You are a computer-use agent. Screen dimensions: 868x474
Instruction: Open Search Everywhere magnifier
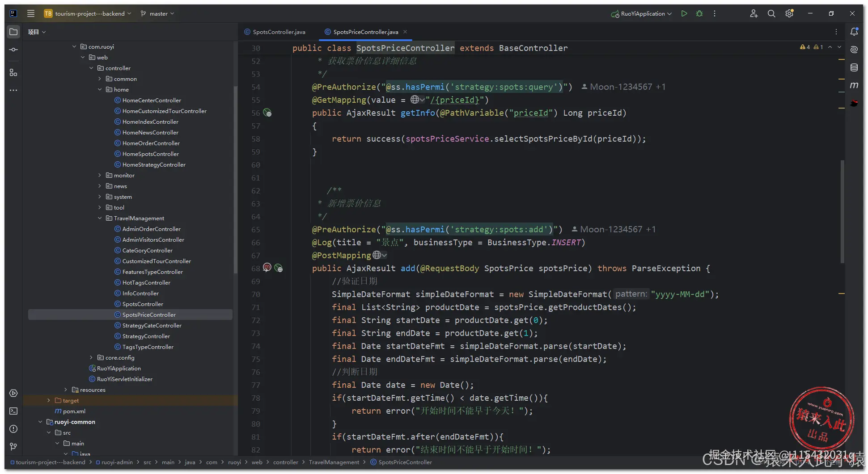[x=771, y=13]
